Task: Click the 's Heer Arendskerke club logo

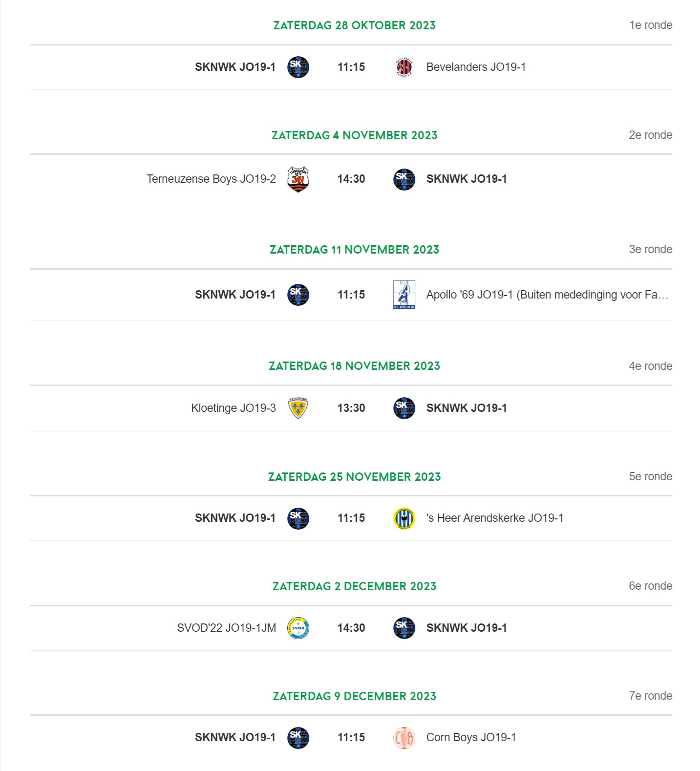Action: [x=404, y=518]
